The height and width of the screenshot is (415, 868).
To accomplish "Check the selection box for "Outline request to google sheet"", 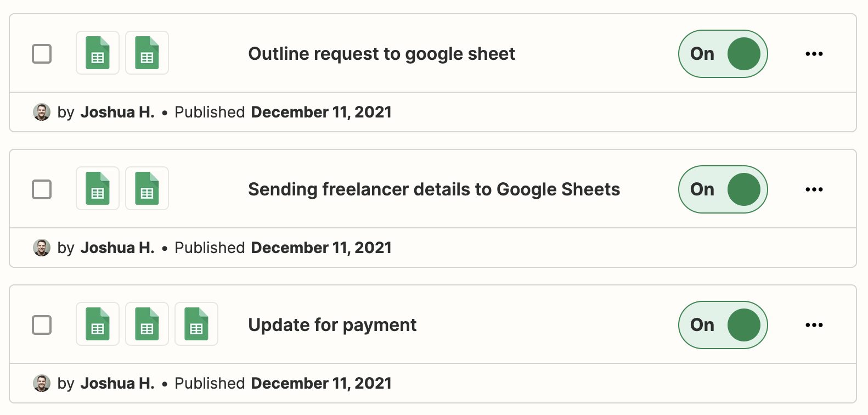I will [x=42, y=54].
